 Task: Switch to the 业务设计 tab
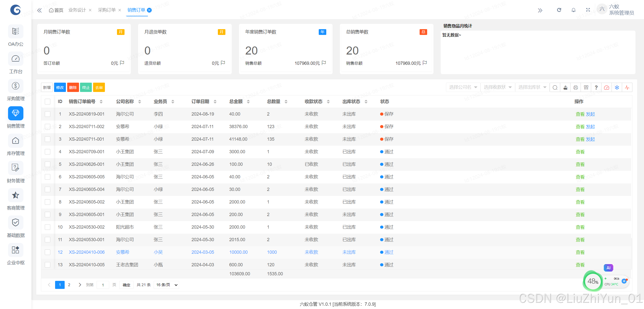(x=77, y=10)
